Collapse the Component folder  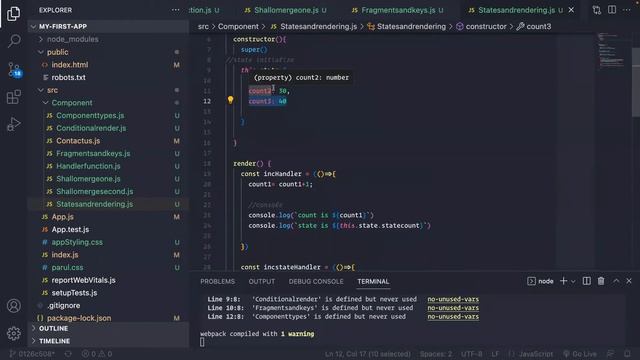[72, 103]
